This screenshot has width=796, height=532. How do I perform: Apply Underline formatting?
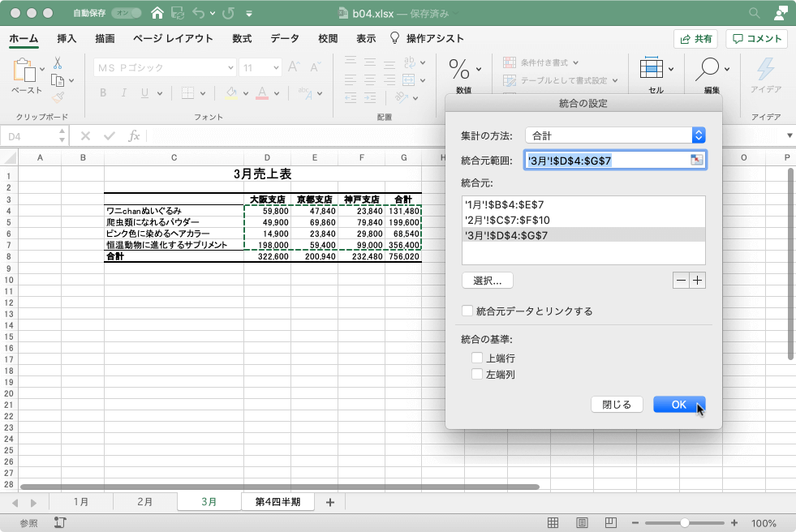[144, 92]
